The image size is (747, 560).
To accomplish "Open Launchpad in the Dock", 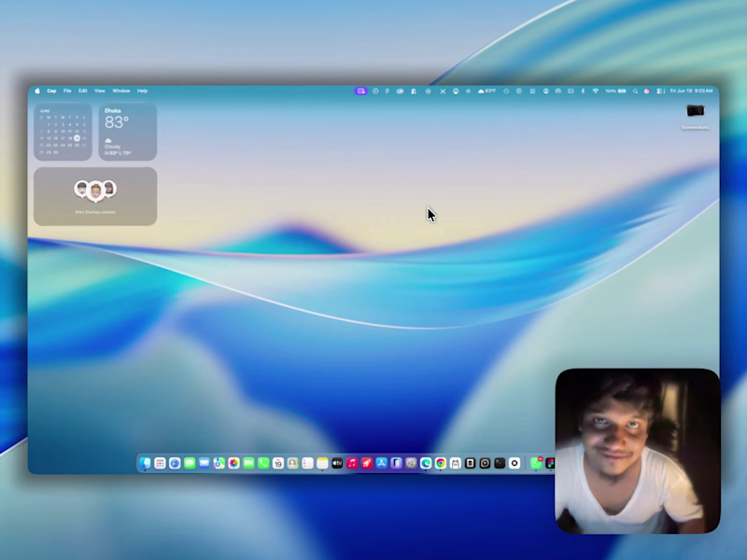I will 160,463.
